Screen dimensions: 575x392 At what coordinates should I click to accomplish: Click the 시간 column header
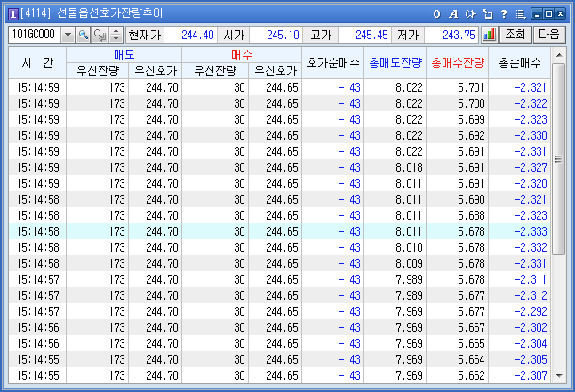pos(36,62)
